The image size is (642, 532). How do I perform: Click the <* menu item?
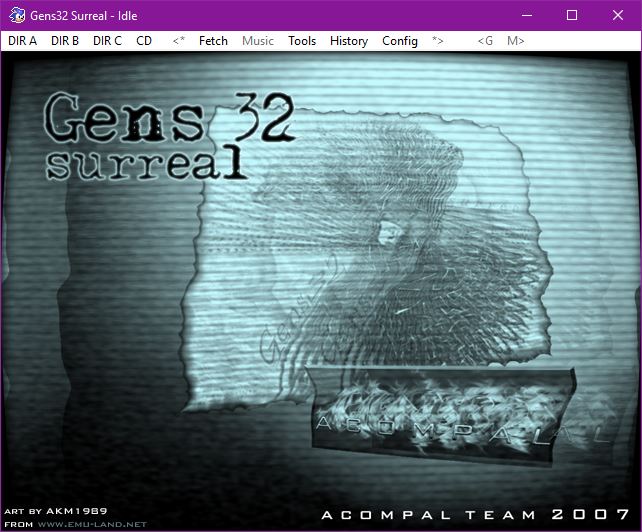tap(179, 41)
